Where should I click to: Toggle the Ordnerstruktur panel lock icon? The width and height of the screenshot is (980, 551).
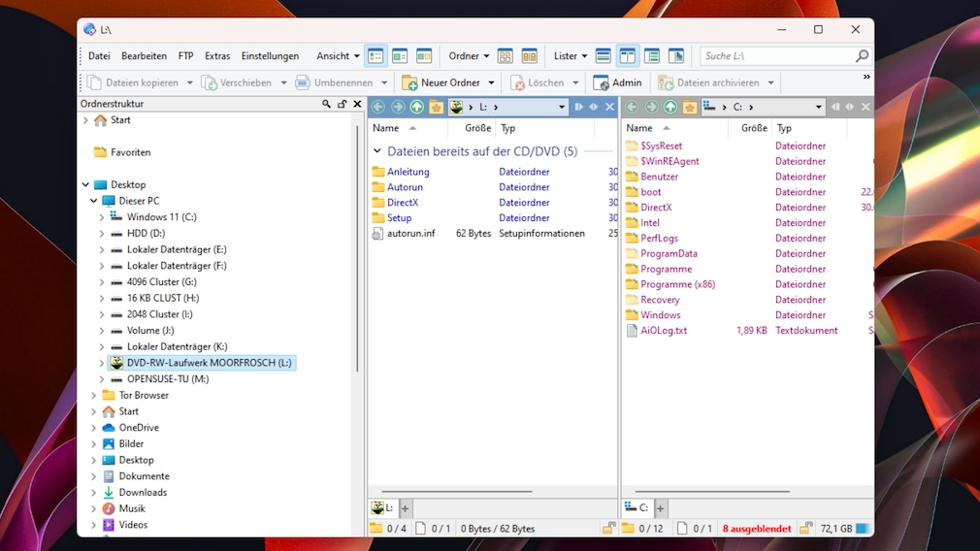(343, 104)
